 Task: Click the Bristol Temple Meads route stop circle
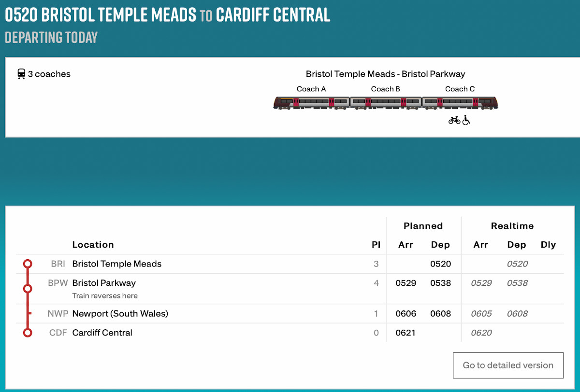click(x=28, y=264)
